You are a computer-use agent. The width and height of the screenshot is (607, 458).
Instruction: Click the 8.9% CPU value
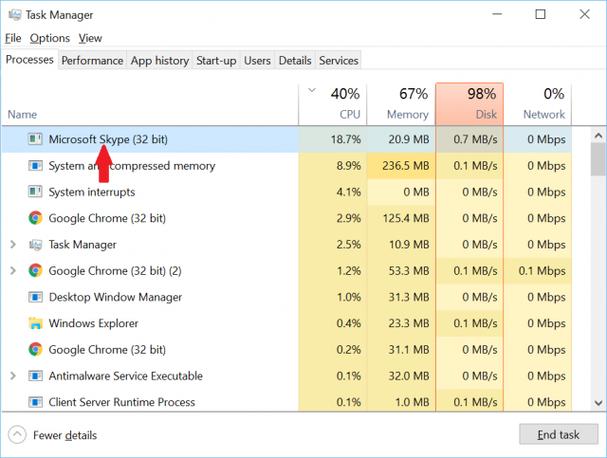(348, 166)
